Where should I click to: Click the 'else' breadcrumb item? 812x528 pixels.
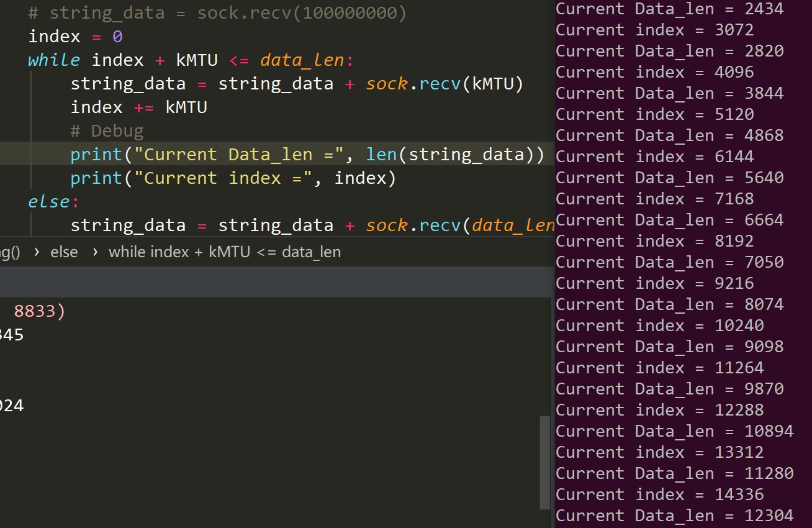(64, 252)
